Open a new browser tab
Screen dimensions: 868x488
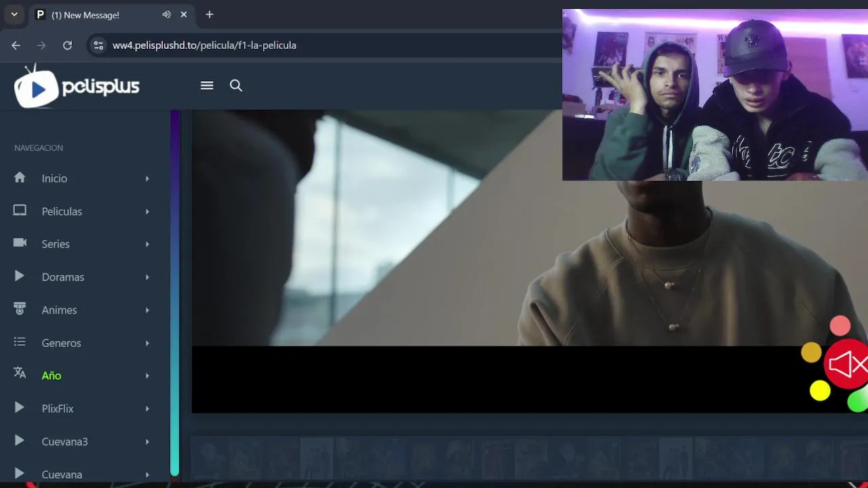point(210,14)
